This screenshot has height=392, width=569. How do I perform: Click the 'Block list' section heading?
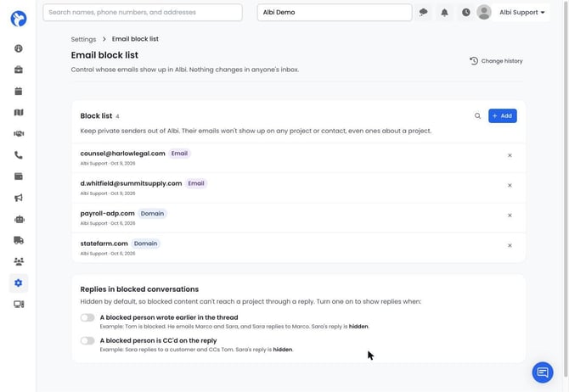click(x=96, y=116)
